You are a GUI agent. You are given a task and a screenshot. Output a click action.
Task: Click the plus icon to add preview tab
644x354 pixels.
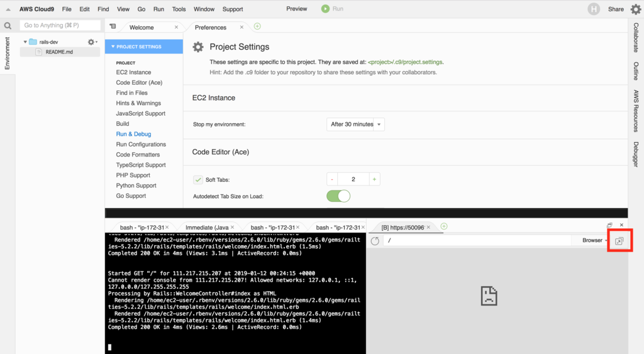click(x=444, y=226)
